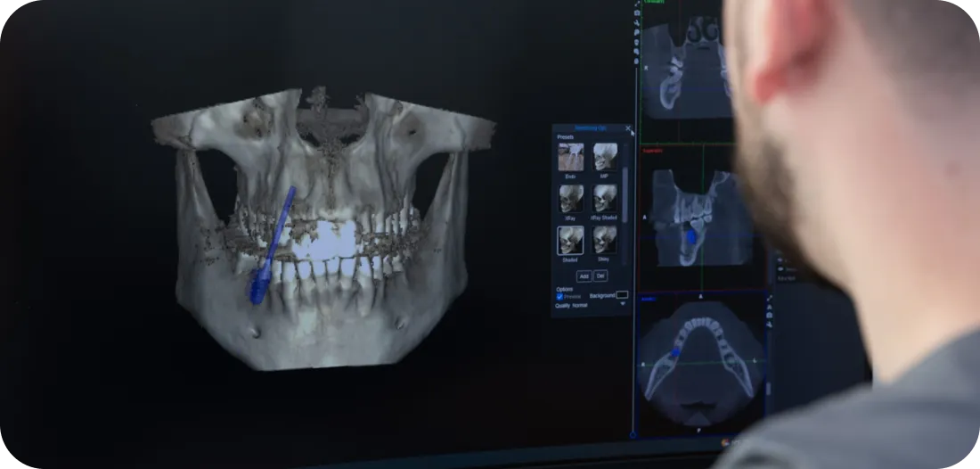Viewport: 980px width, 469px height.
Task: Click the red Sagittal view label
Action: pos(652,151)
